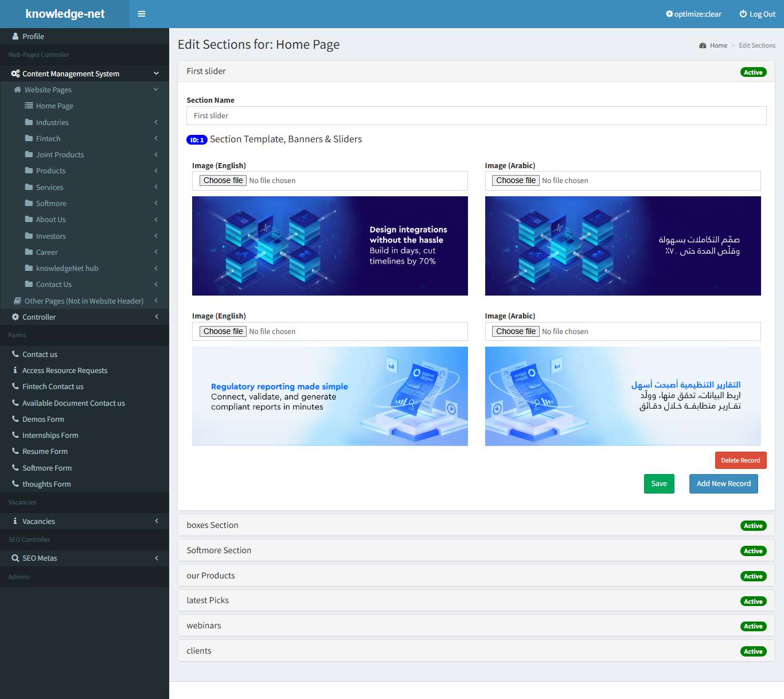Expand the Vacancies sidebar chevron
The height and width of the screenshot is (699, 784).
click(156, 521)
